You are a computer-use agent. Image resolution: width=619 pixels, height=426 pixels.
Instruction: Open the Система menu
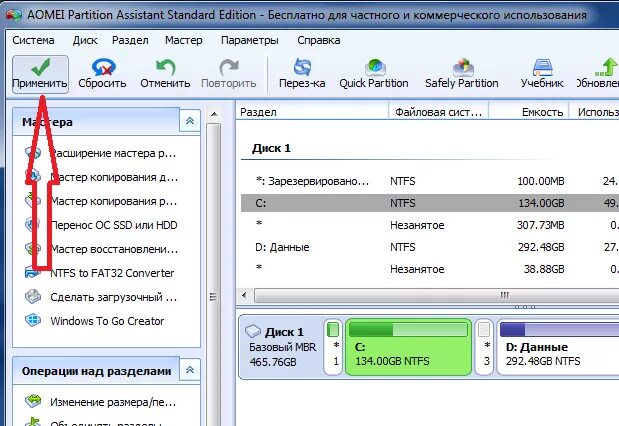tap(33, 40)
